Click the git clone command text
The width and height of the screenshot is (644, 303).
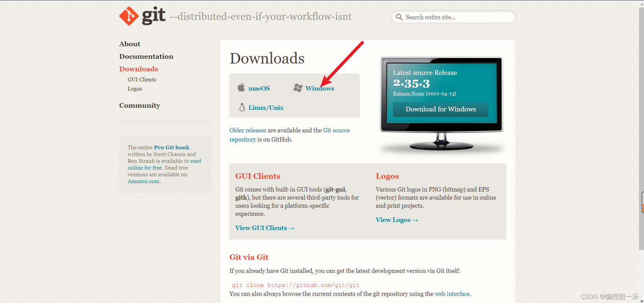click(x=295, y=285)
